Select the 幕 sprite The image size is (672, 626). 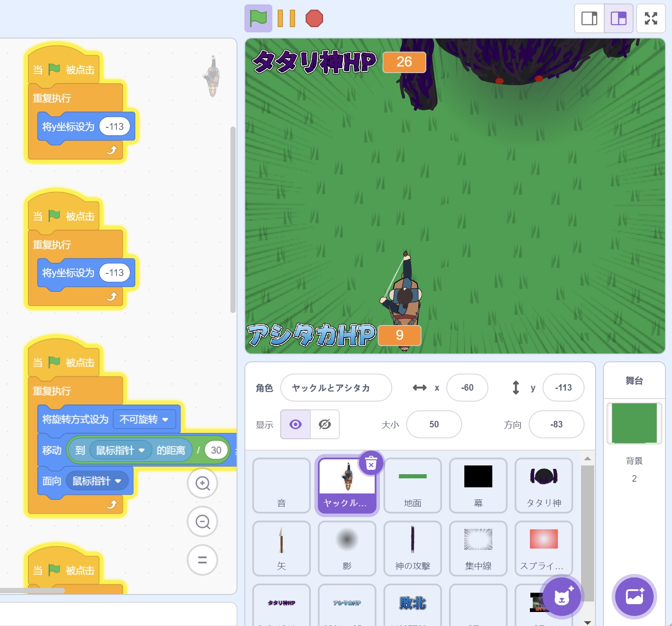point(478,486)
